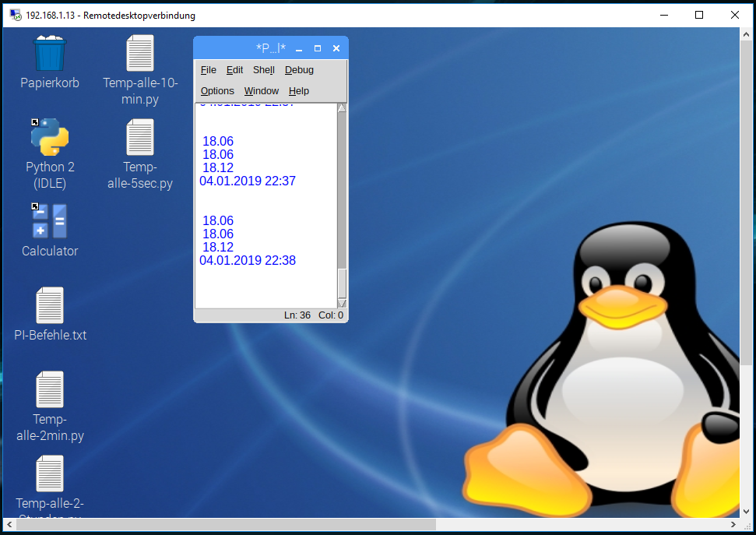Select the Temp-alle-2-Stunden.py file icon
This screenshot has width=756, height=535.
50,473
